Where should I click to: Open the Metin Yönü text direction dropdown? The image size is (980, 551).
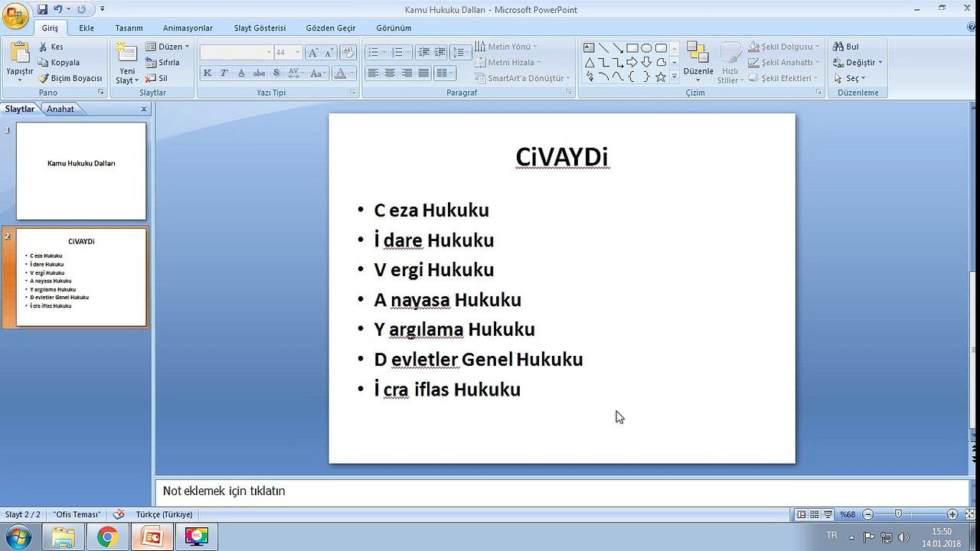[506, 47]
